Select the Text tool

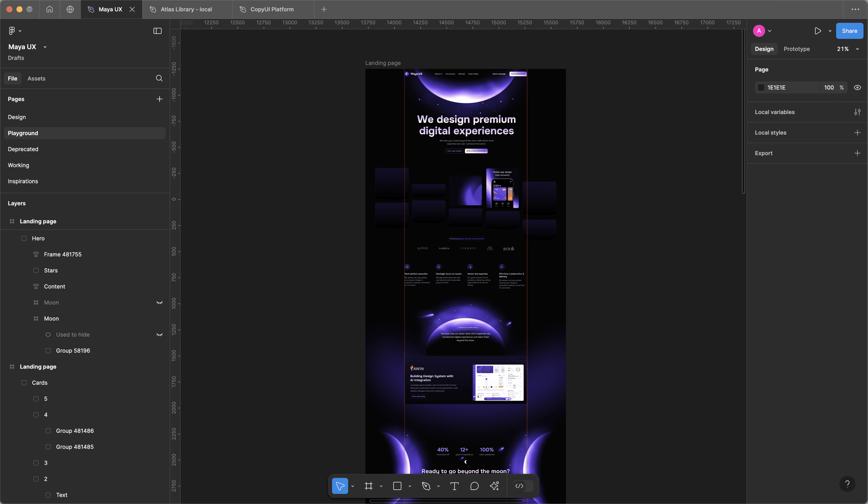point(454,486)
